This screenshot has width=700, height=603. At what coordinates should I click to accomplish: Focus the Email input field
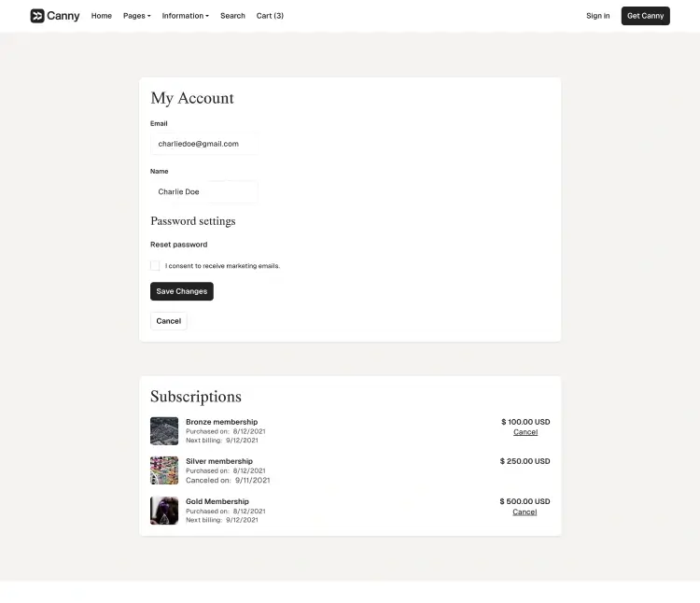tap(204, 144)
